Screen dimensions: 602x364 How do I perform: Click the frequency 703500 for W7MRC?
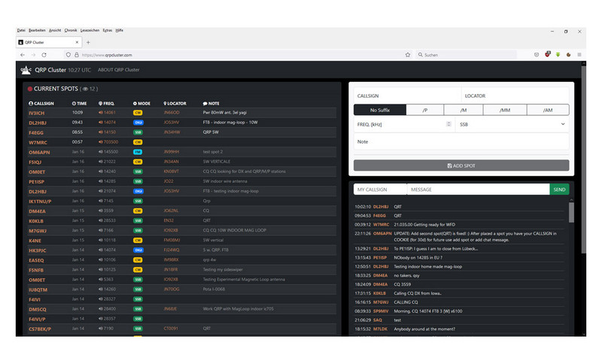pos(108,142)
